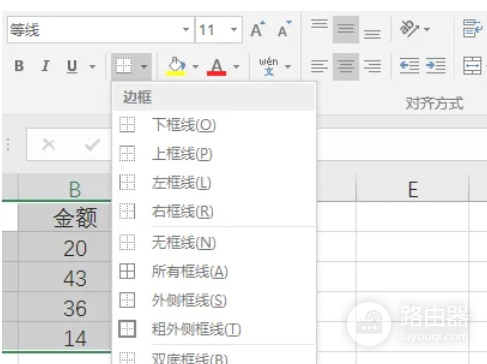Choose 双底框线(B) double bottom border
Image resolution: width=487 pixels, height=364 pixels.
click(214, 357)
